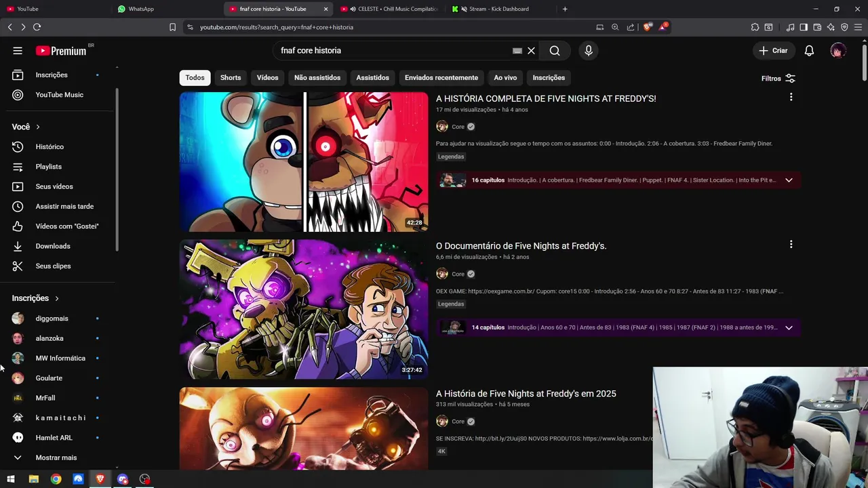This screenshot has width=868, height=488.
Task: Open Chrome from the taskbar
Action: point(56,479)
